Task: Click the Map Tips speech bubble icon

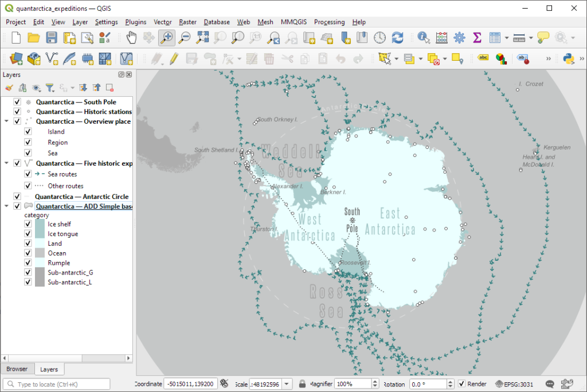Action: click(543, 38)
